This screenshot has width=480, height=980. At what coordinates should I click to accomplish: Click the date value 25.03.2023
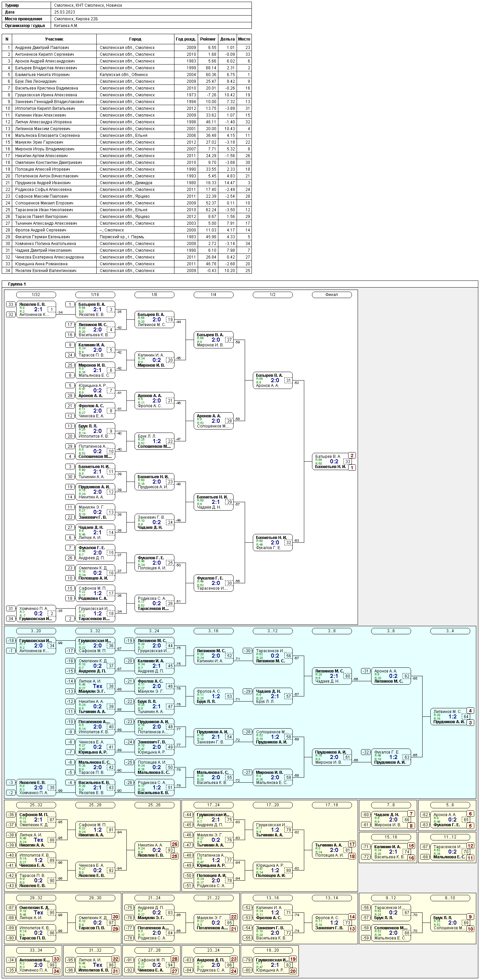[x=65, y=12]
